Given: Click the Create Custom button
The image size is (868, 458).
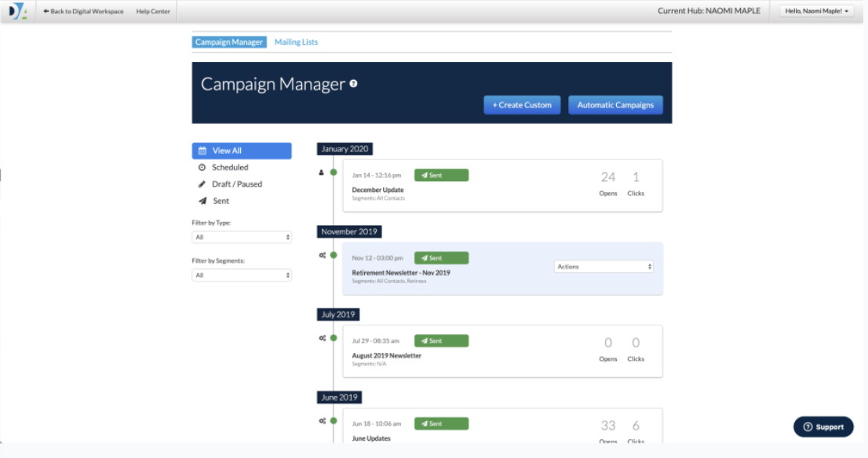Looking at the screenshot, I should (x=521, y=104).
